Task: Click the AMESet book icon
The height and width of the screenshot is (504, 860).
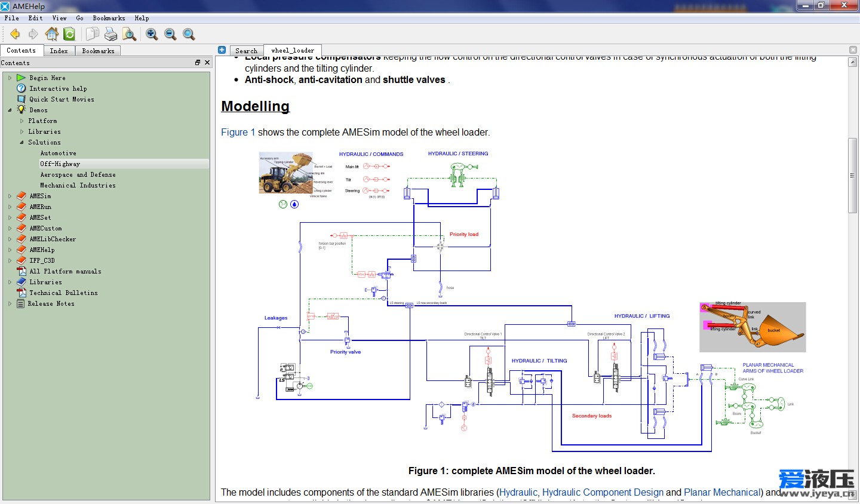Action: click(x=21, y=217)
